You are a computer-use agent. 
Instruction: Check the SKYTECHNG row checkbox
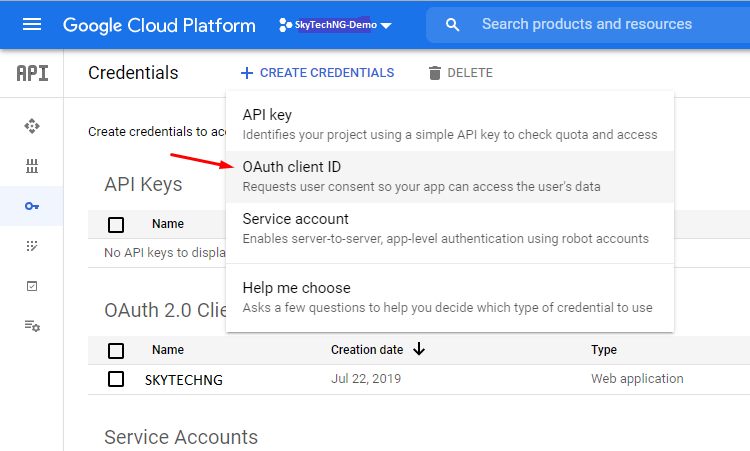[x=116, y=379]
